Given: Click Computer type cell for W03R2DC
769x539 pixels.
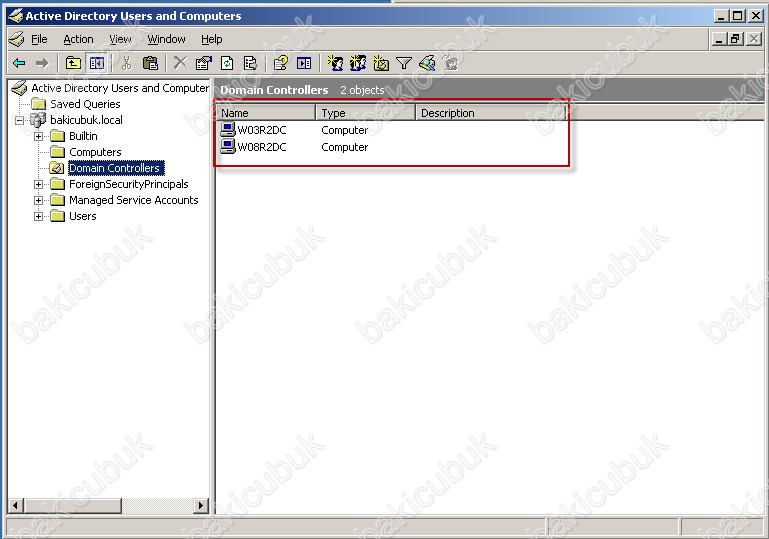Looking at the screenshot, I should [344, 130].
